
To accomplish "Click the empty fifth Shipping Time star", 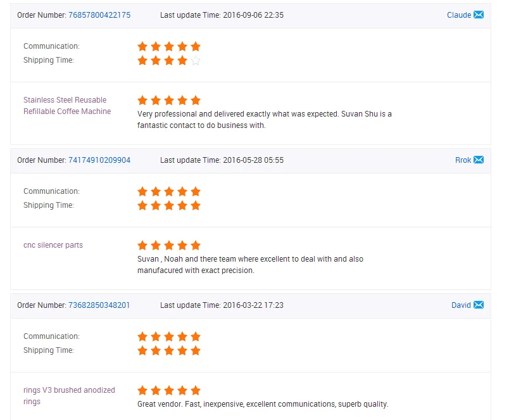I will pos(196,61).
